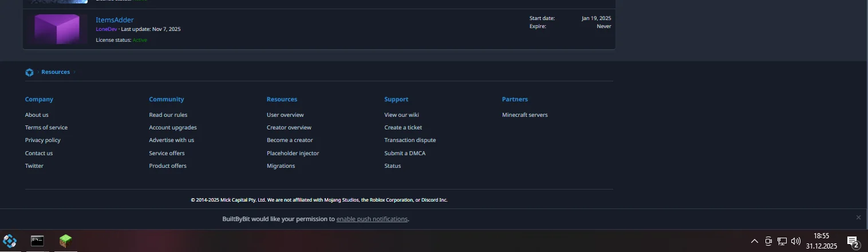The width and height of the screenshot is (868, 252).
Task: Open Product offers
Action: point(168,166)
